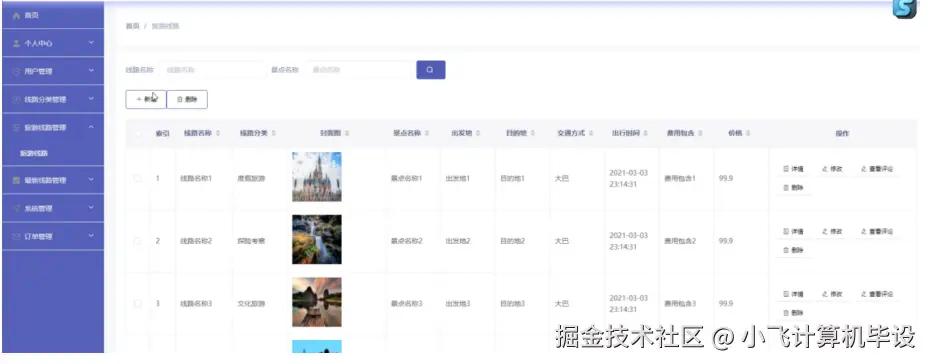
Task: Expand the 线路分类管理 menu chevron
Action: click(91, 99)
